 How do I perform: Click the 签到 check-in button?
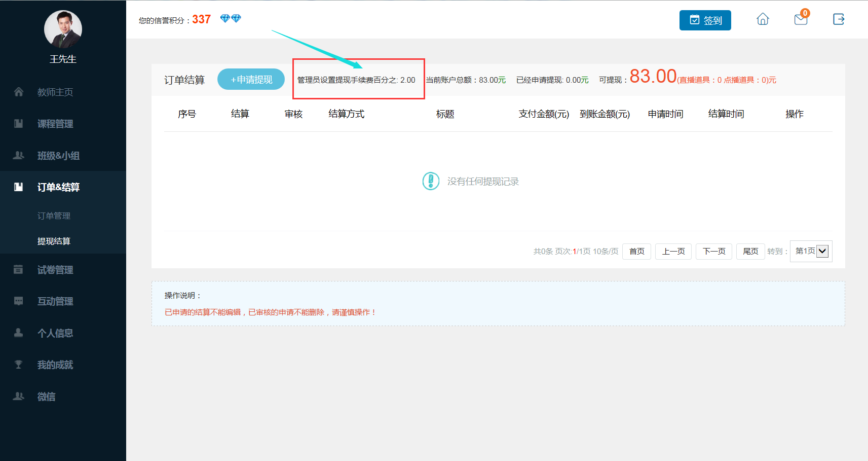pyautogui.click(x=705, y=20)
